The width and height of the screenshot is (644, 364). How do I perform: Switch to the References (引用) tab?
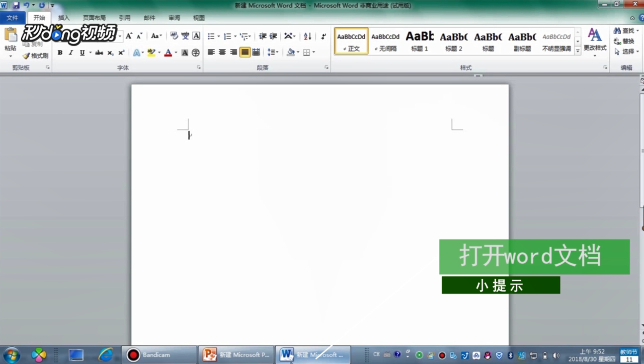pos(125,18)
